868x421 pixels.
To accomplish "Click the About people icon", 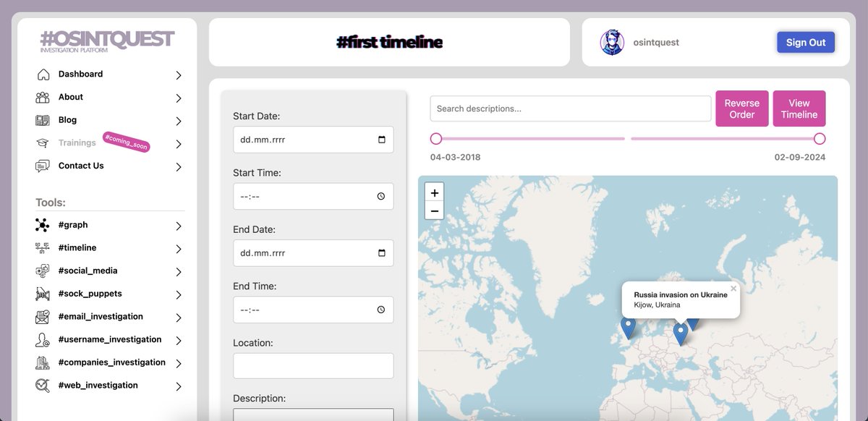I will 43,97.
